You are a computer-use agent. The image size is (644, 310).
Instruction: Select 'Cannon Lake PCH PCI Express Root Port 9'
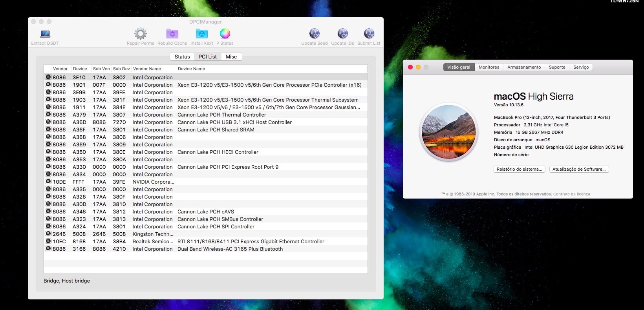(x=228, y=167)
